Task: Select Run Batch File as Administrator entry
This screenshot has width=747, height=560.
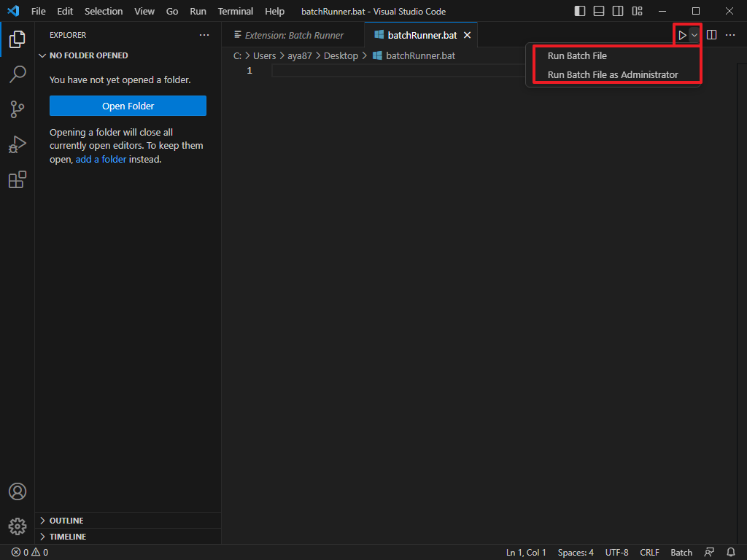Action: coord(614,75)
